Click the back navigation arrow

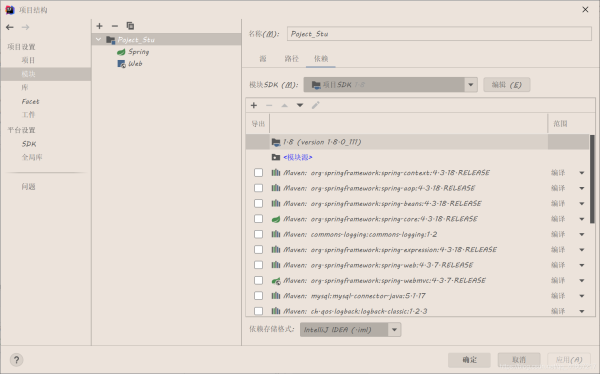tap(10, 27)
